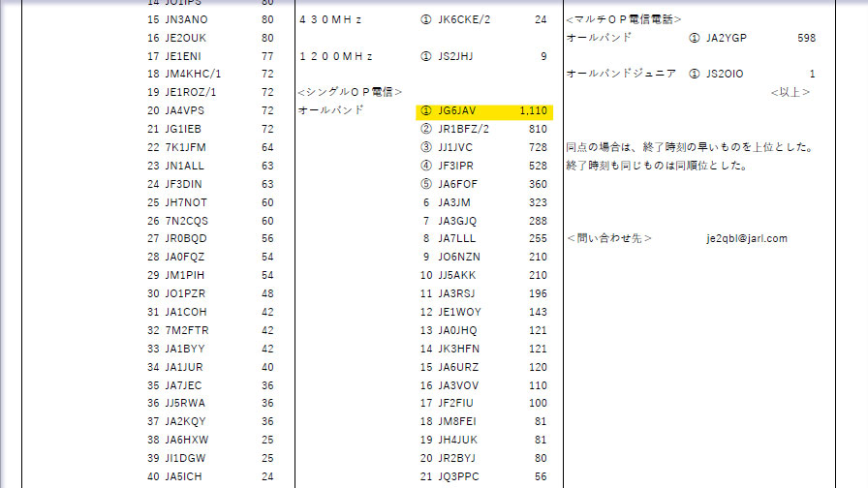The width and height of the screenshot is (868, 488).
Task: Click the circled 1 beside JK6CKE/2
Action: point(426,18)
